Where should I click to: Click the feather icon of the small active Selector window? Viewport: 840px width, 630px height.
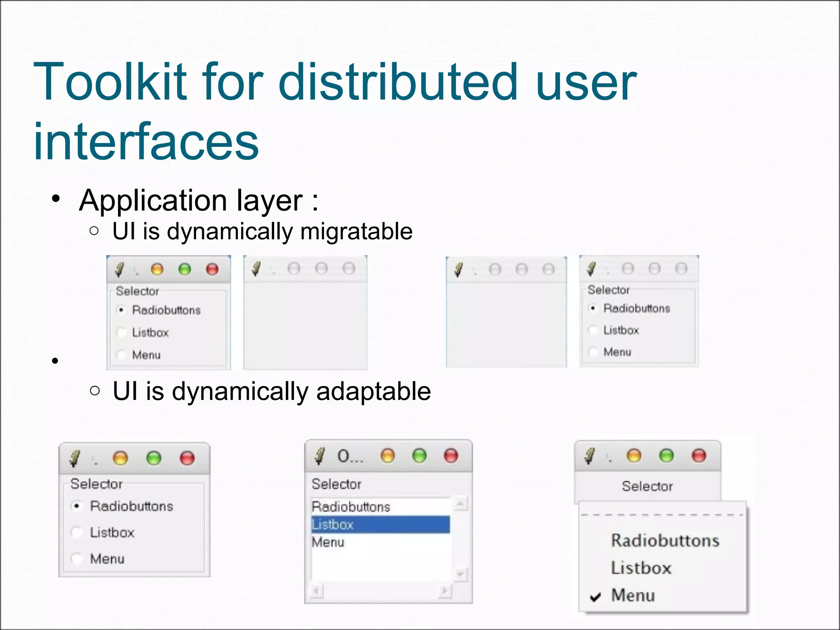(x=120, y=269)
